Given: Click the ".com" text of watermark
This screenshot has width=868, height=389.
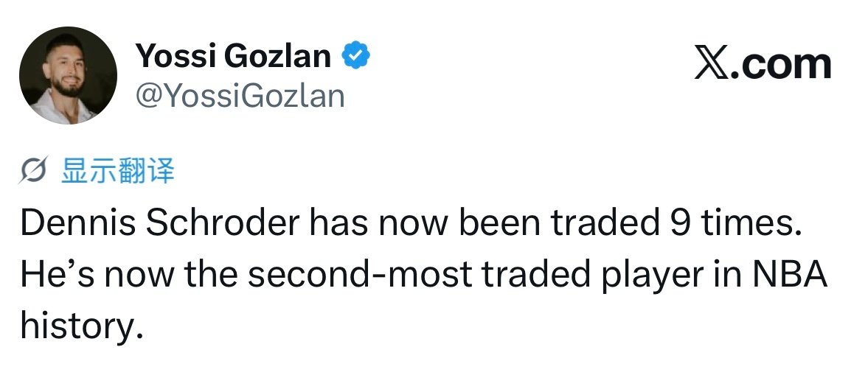Looking at the screenshot, I should click(x=782, y=65).
